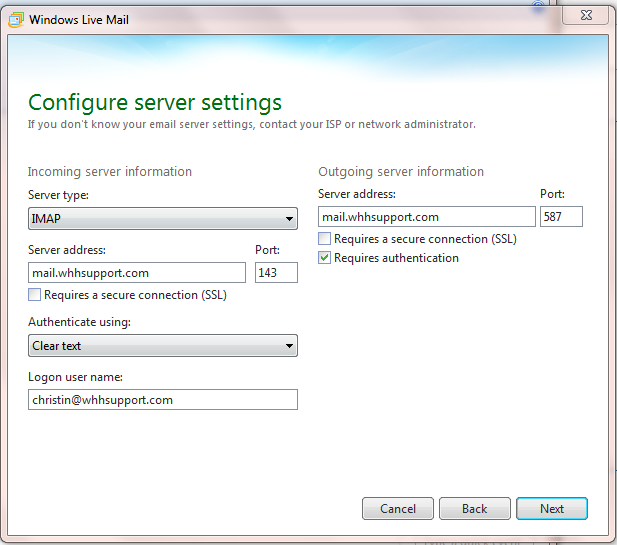The height and width of the screenshot is (545, 617).
Task: Click the Windows Live Mail title bar icon
Action: (x=17, y=19)
